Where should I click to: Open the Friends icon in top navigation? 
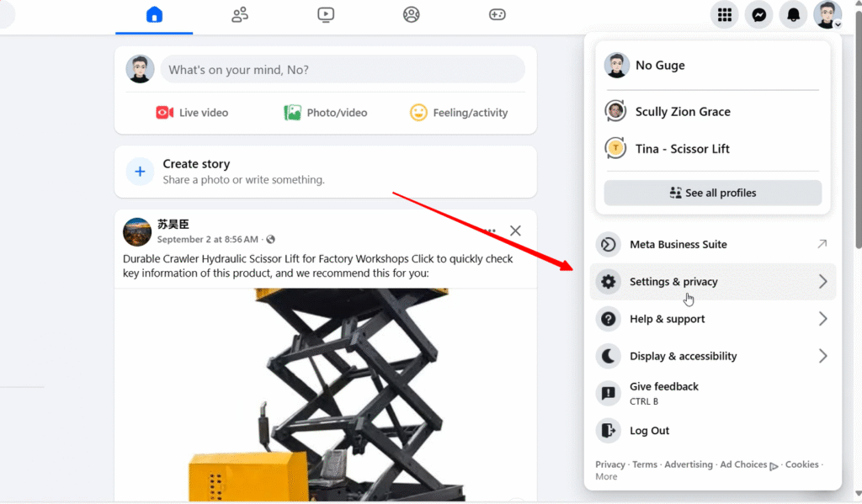(x=240, y=15)
